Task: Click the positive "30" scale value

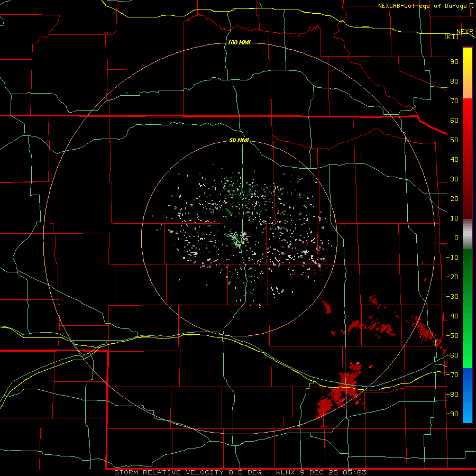Action: (454, 179)
